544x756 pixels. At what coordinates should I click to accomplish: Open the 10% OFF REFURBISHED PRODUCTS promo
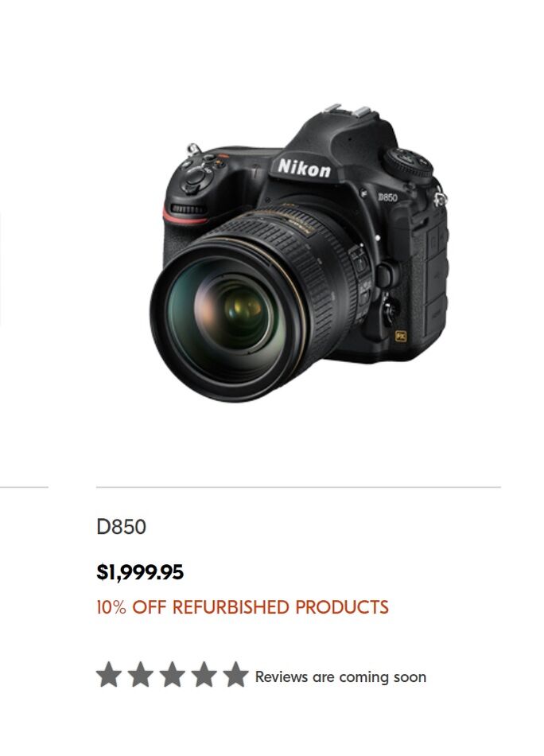[x=243, y=607]
